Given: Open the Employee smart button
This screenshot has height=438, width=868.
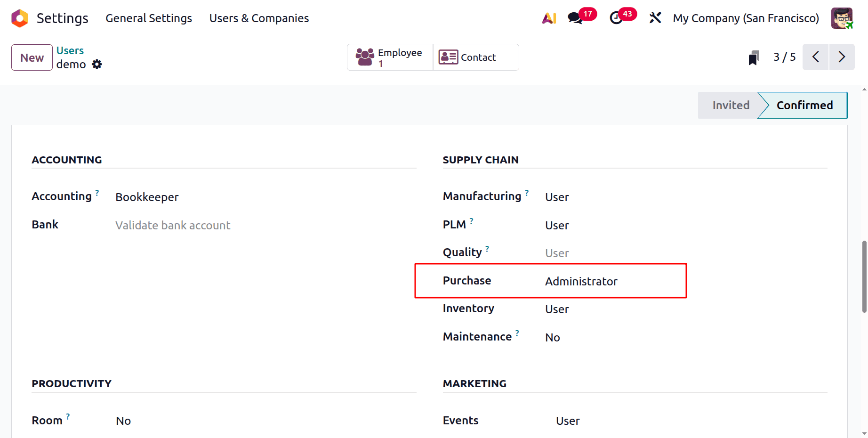Looking at the screenshot, I should [x=389, y=57].
